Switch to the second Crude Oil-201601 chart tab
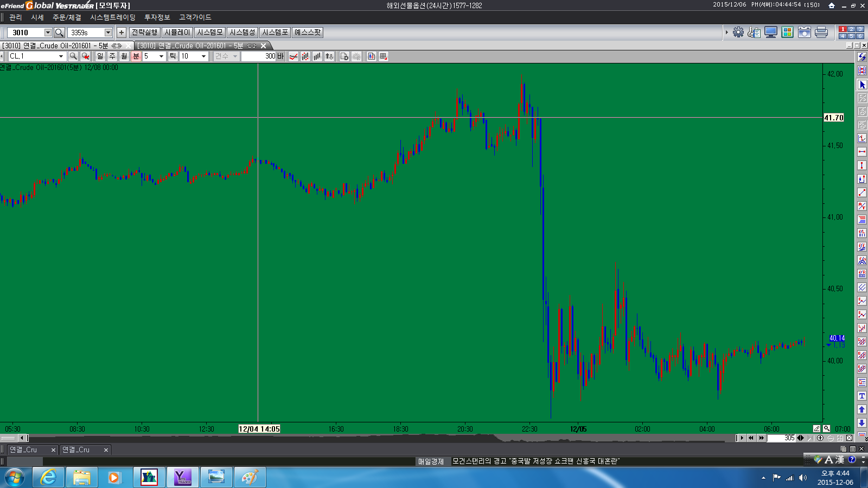Image resolution: width=868 pixels, height=488 pixels. (x=197, y=46)
